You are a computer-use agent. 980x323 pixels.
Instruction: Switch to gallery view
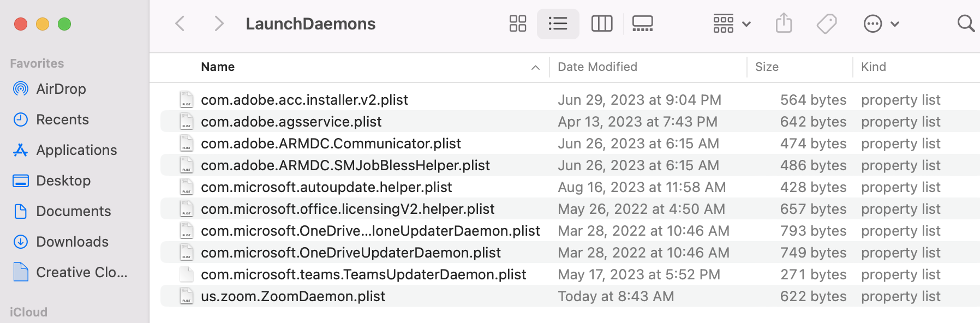(x=642, y=24)
